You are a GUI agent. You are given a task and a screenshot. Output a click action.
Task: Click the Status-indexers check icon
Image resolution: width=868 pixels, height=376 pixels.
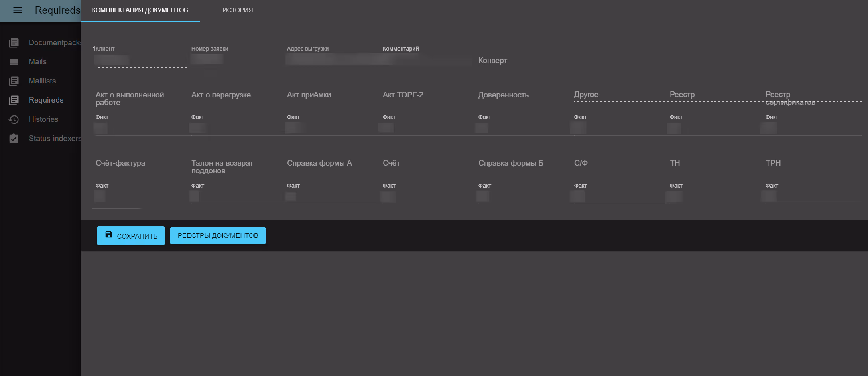click(14, 139)
